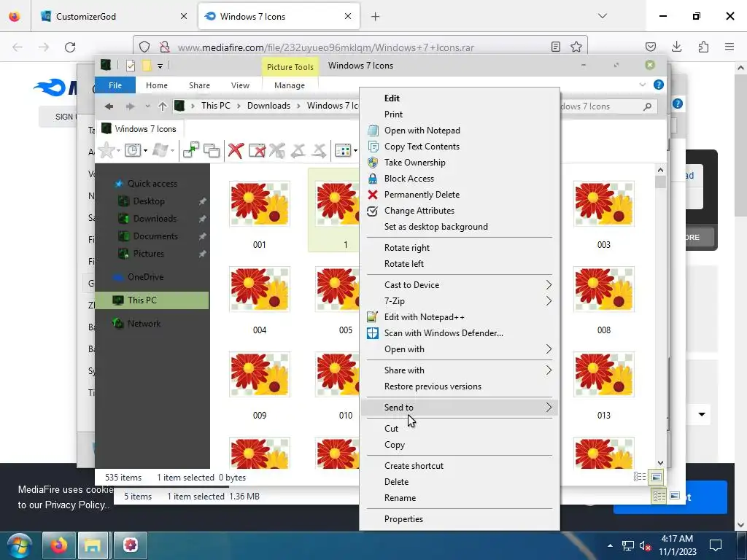Screen dimensions: 747x560
Task: Expand the Send to submenu
Action: (x=460, y=407)
